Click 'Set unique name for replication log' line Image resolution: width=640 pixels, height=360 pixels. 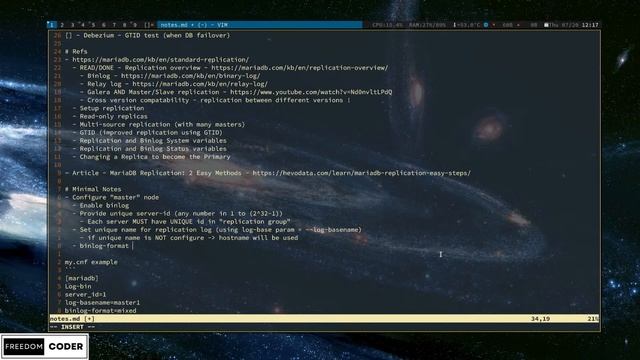coord(217,230)
